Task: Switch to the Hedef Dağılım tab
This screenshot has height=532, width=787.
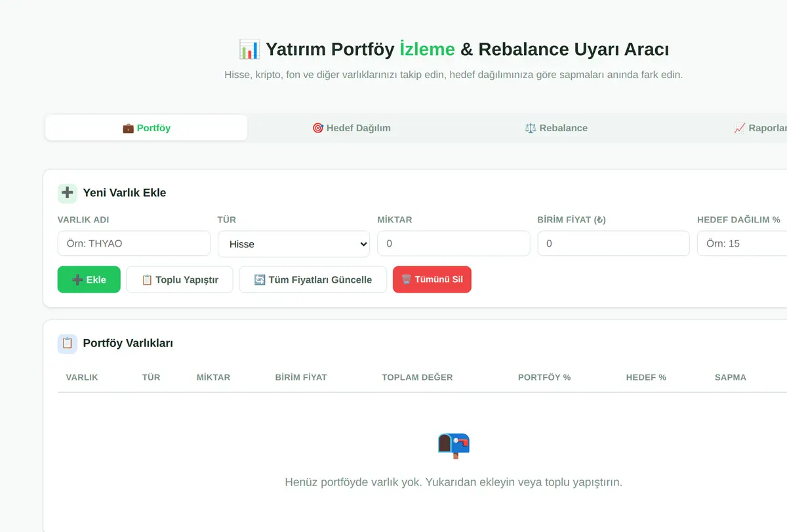Action: [x=351, y=128]
